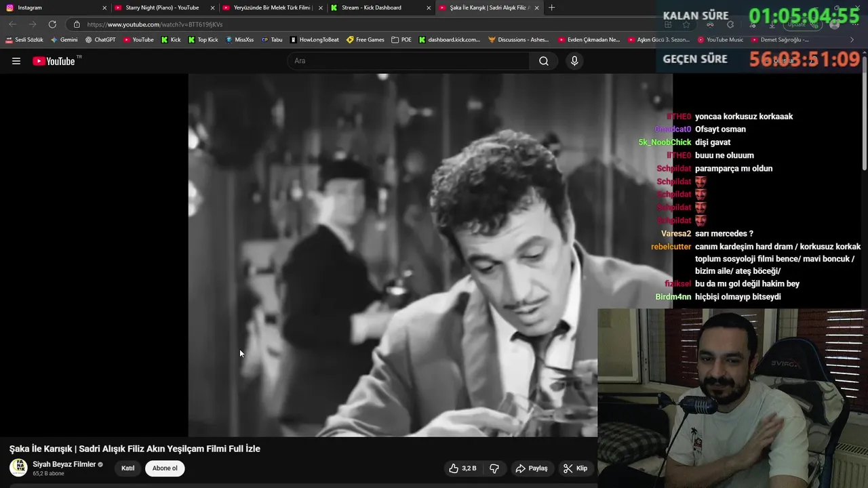The width and height of the screenshot is (868, 488).
Task: Focus the YouTube Ara search box
Action: (408, 61)
